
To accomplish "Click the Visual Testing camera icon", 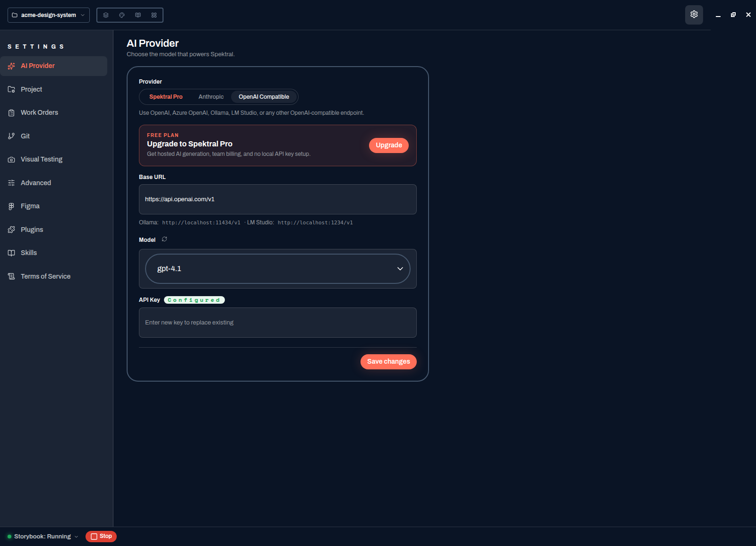I will [x=11, y=160].
